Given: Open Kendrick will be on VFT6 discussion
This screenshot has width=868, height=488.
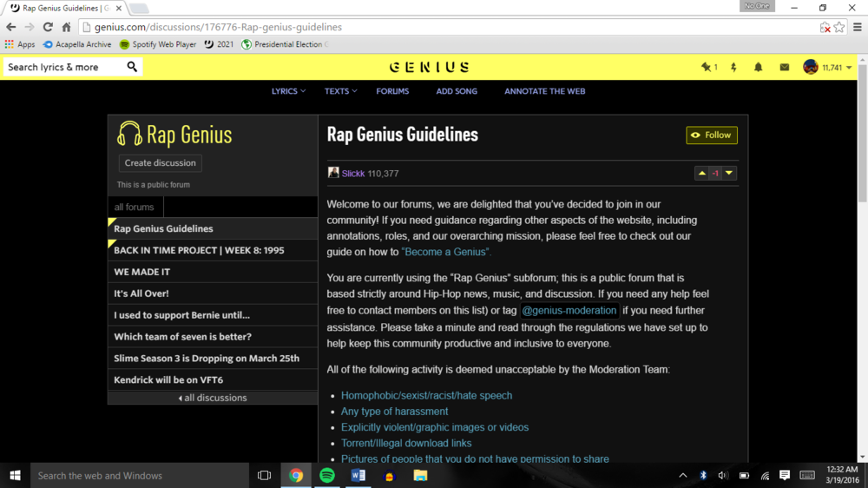Looking at the screenshot, I should 213,380.
